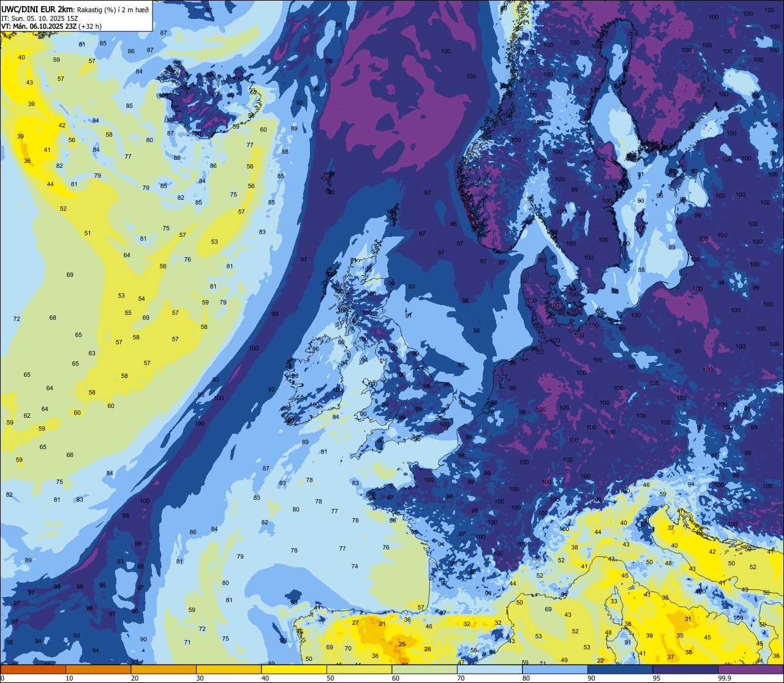
Task: Click the humidity value '22' near the bottom edge
Action: point(600,660)
